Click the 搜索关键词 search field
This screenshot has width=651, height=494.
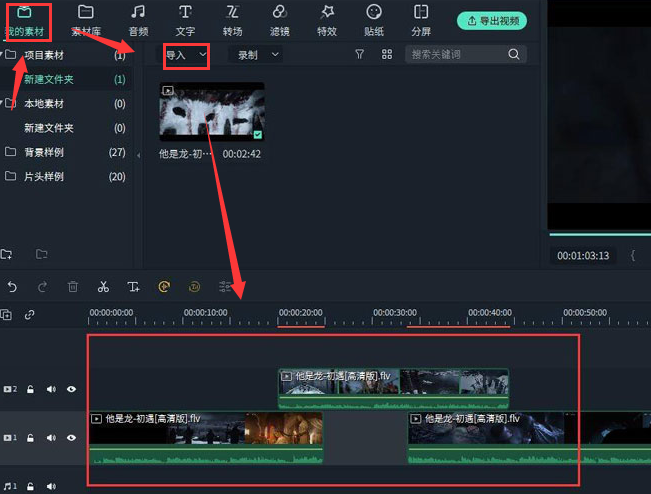pos(458,54)
